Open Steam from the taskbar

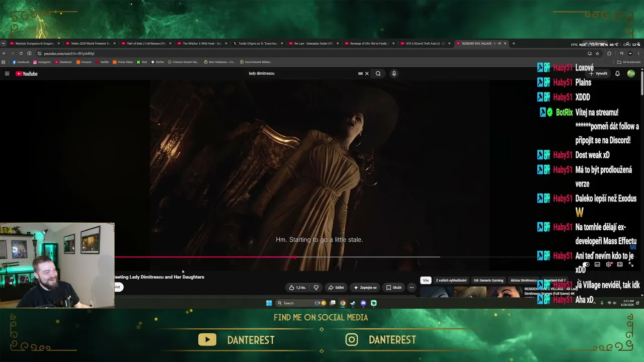tap(353, 303)
